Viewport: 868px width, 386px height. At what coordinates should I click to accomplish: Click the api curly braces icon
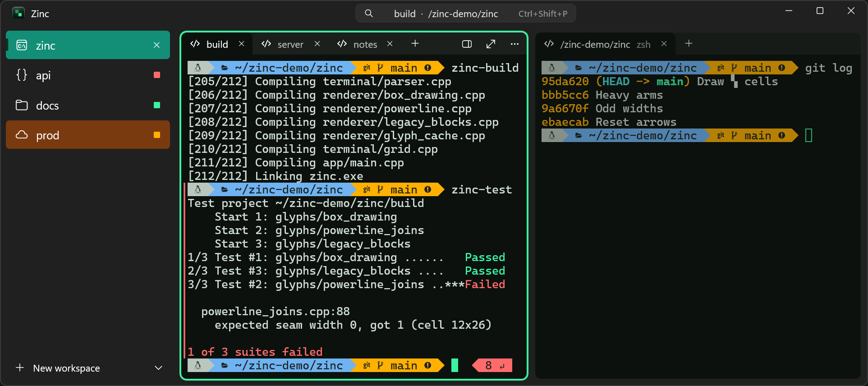[22, 75]
